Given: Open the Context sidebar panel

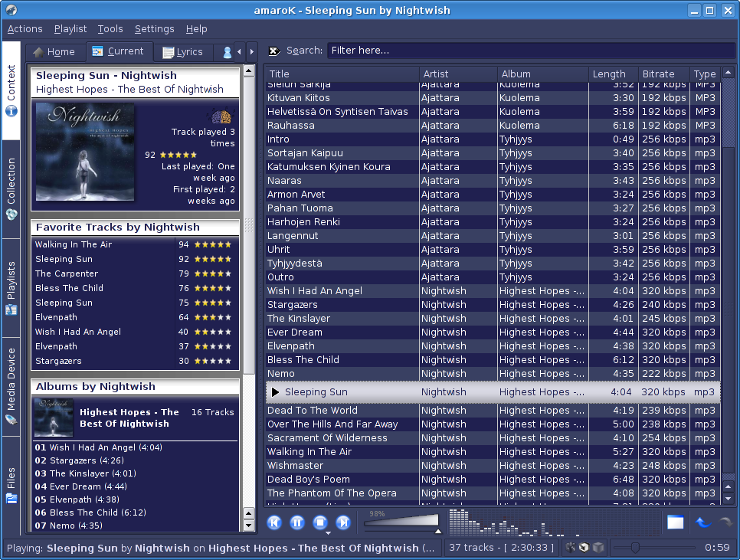Looking at the screenshot, I should click(x=11, y=90).
